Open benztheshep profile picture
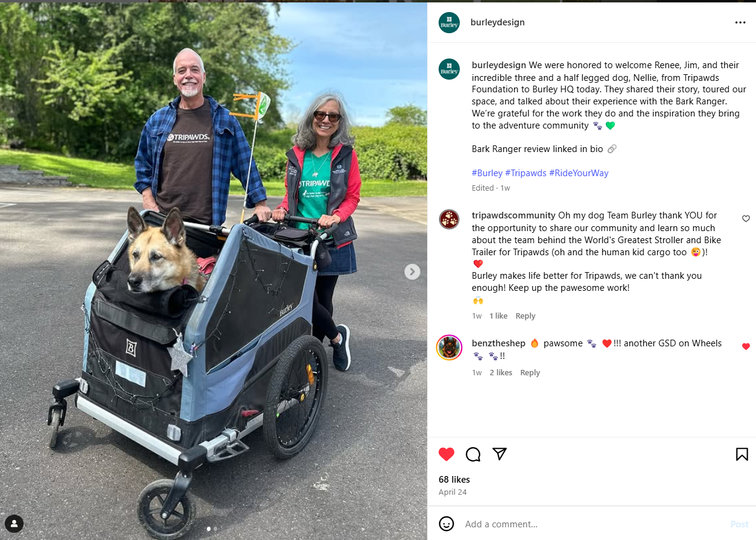Image resolution: width=756 pixels, height=540 pixels. pyautogui.click(x=449, y=348)
